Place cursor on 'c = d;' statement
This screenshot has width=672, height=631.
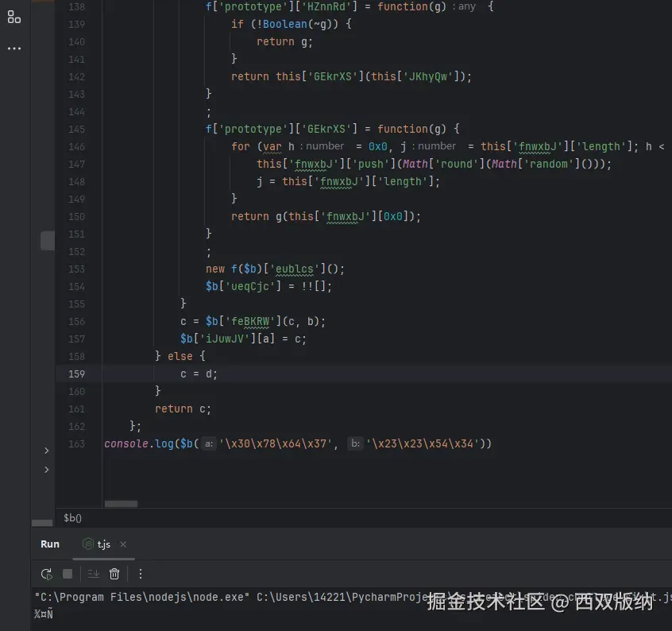pyautogui.click(x=199, y=374)
